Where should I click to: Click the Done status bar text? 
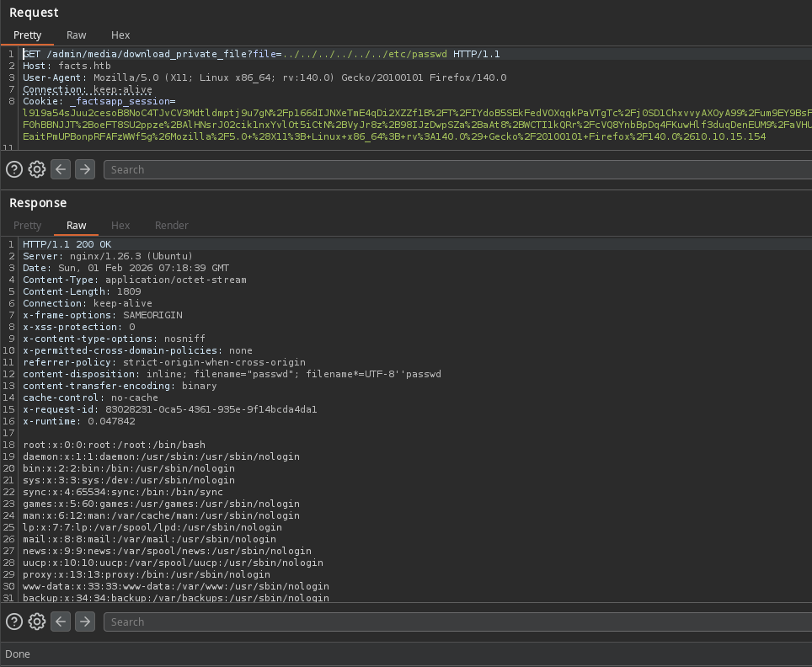pos(18,654)
